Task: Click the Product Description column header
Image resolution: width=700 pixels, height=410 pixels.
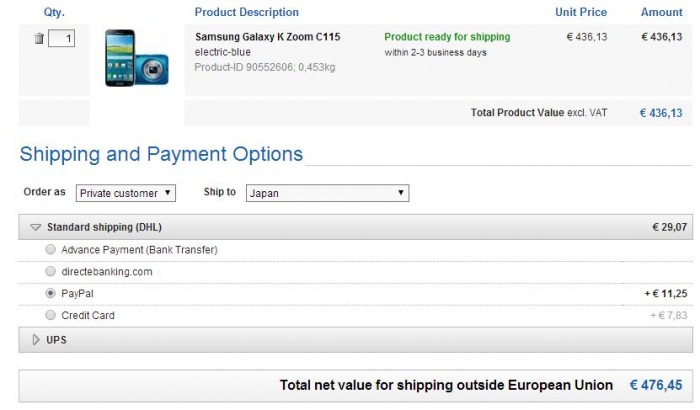Action: [x=246, y=12]
